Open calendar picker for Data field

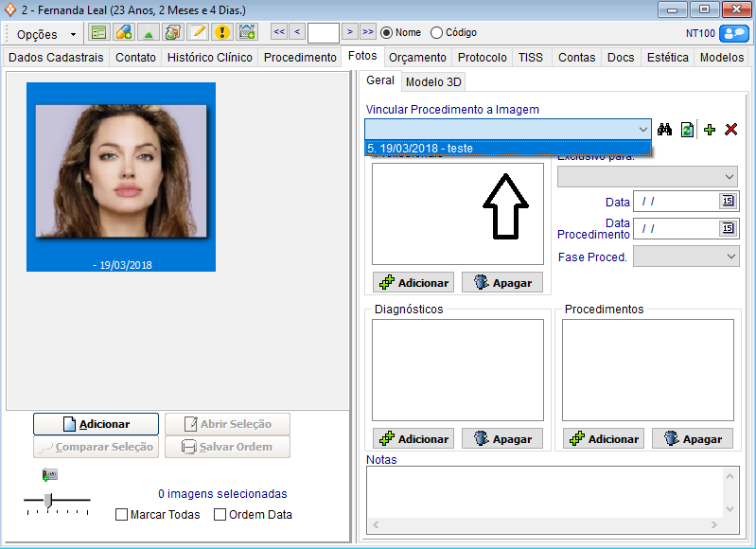coord(727,201)
